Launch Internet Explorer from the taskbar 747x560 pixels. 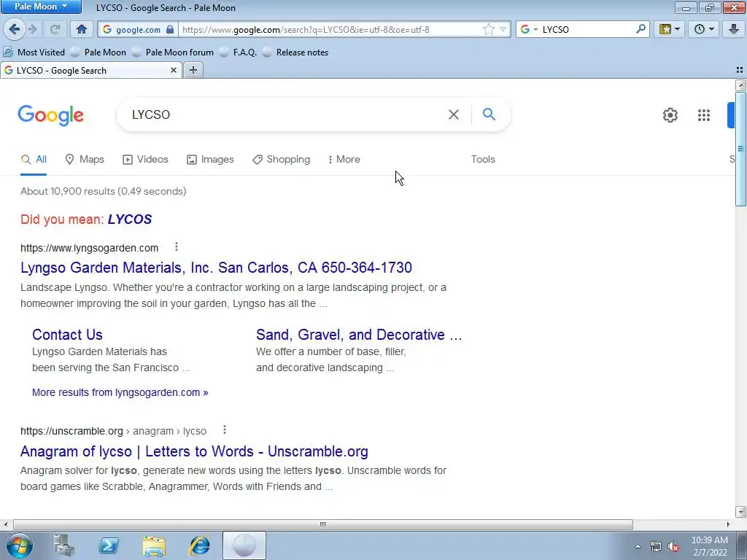(199, 545)
